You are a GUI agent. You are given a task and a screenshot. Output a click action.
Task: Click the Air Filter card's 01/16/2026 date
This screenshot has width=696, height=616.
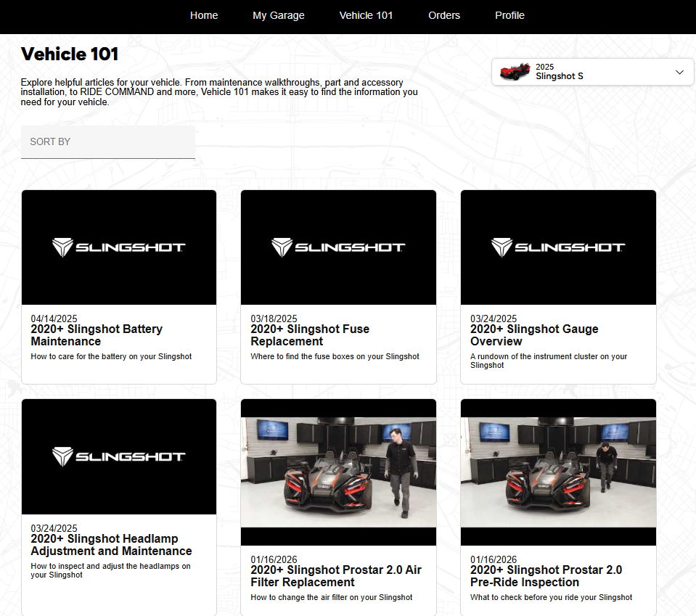(x=274, y=559)
